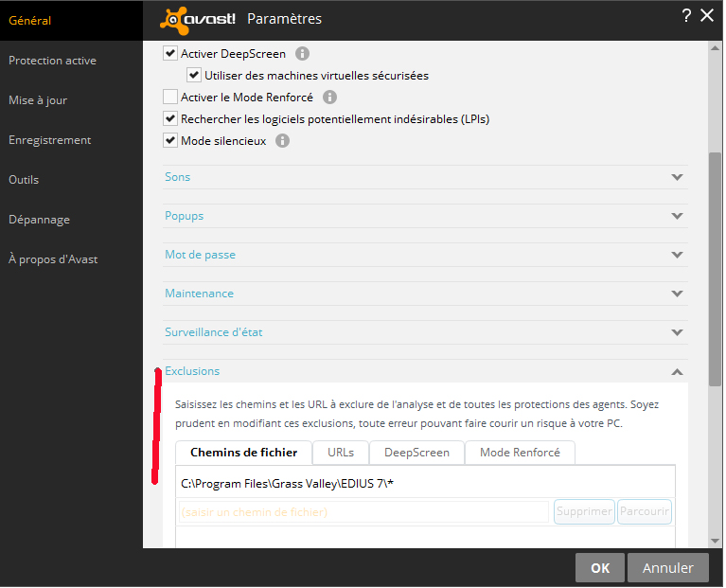Cancel with the Annuler button
726x588 pixels.
[669, 569]
